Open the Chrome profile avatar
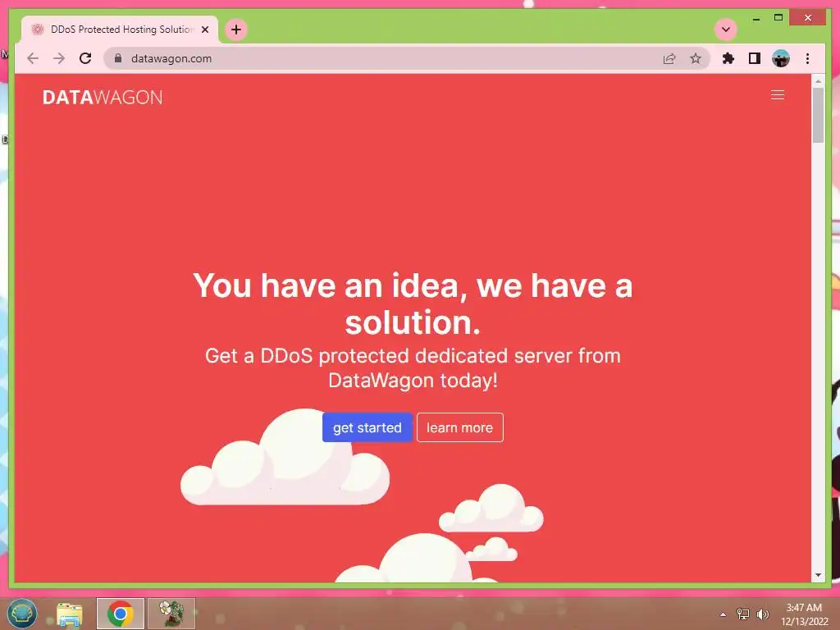The width and height of the screenshot is (840, 630). click(x=781, y=58)
